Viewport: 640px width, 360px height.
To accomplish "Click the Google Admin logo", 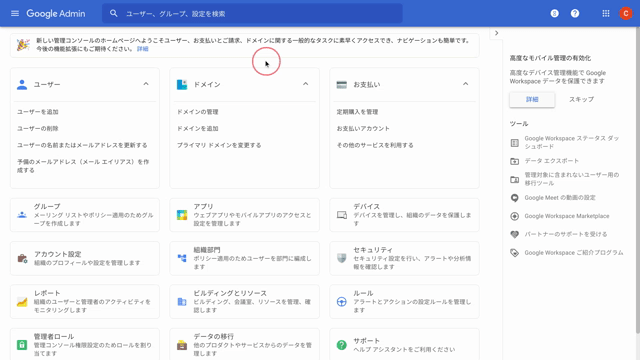I will (x=56, y=13).
